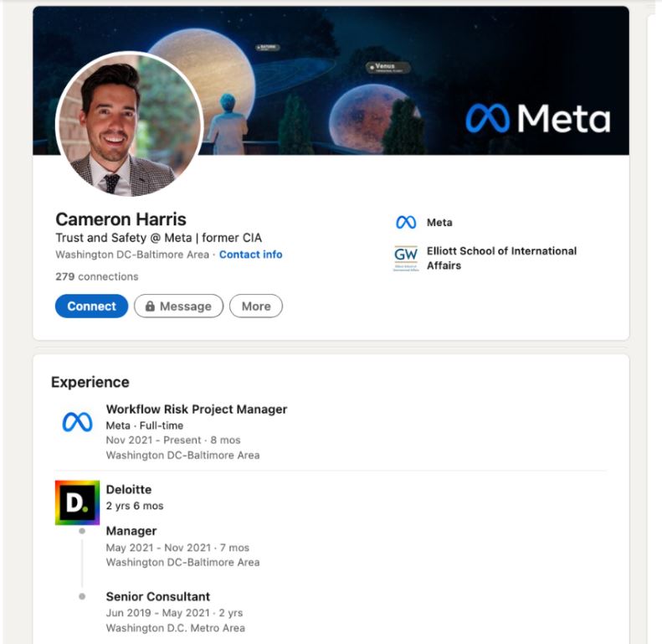View the 279 connections list
This screenshot has width=662, height=644.
click(x=97, y=276)
